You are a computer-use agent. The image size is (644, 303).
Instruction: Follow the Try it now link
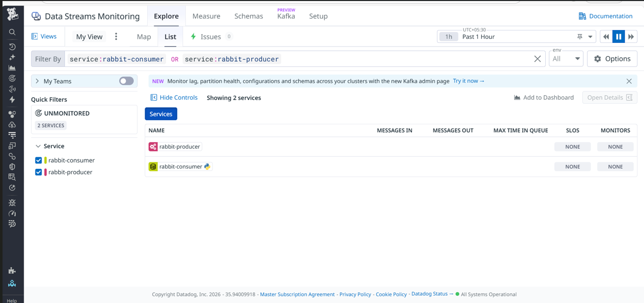(x=468, y=81)
